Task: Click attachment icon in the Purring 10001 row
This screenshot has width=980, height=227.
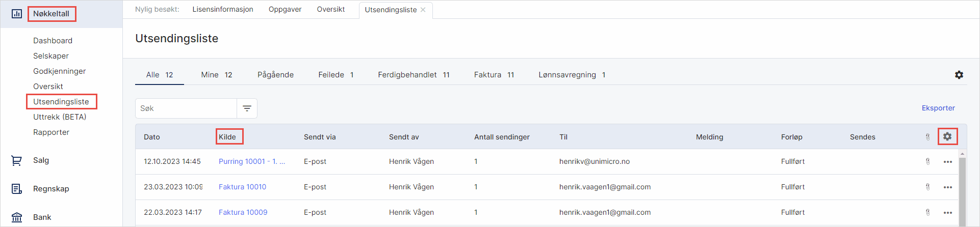Action: click(x=927, y=161)
